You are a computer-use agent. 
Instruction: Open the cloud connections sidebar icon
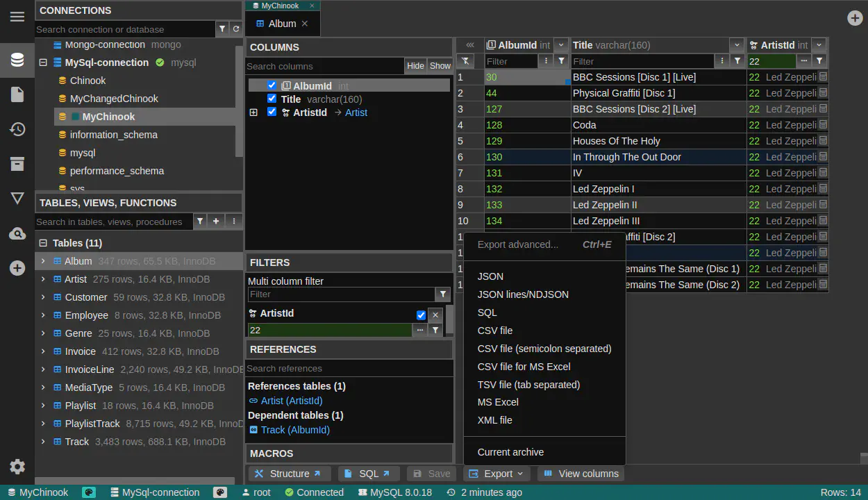pyautogui.click(x=17, y=234)
